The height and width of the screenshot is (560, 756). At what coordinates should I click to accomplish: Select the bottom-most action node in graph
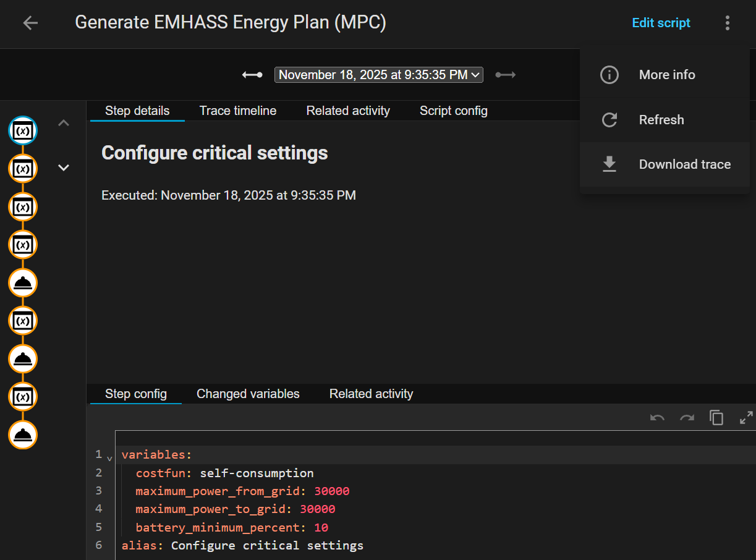coord(23,435)
